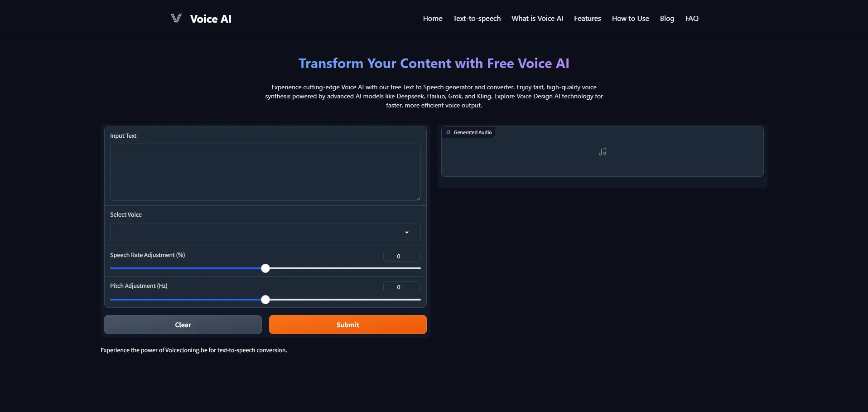The image size is (868, 412).
Task: Open the How to Use link
Action: 630,19
